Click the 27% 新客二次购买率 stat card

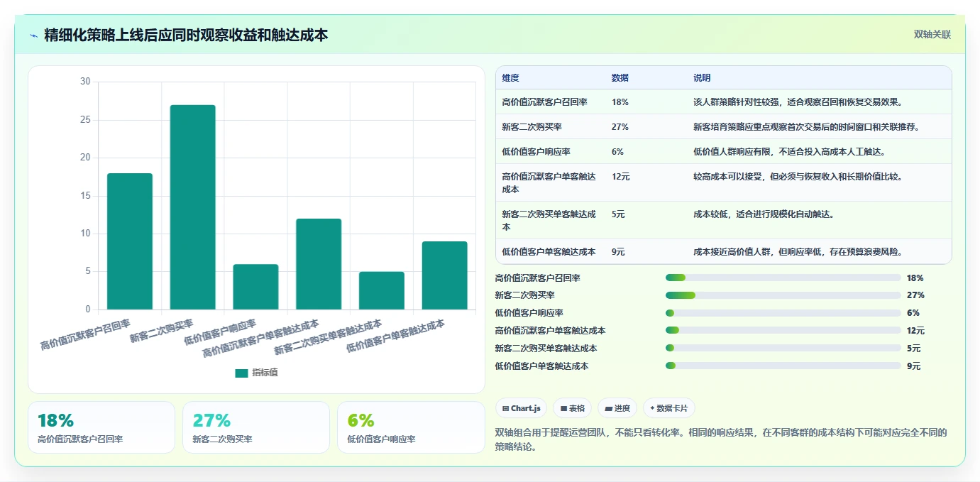256,427
